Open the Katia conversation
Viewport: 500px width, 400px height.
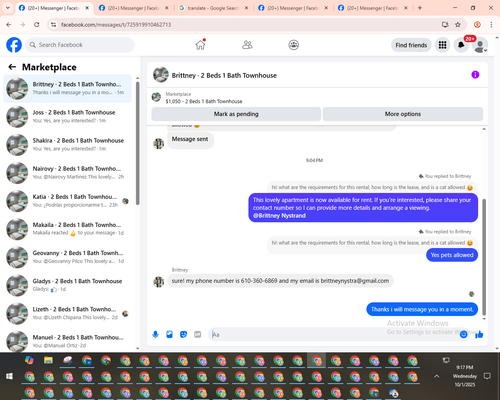point(67,201)
